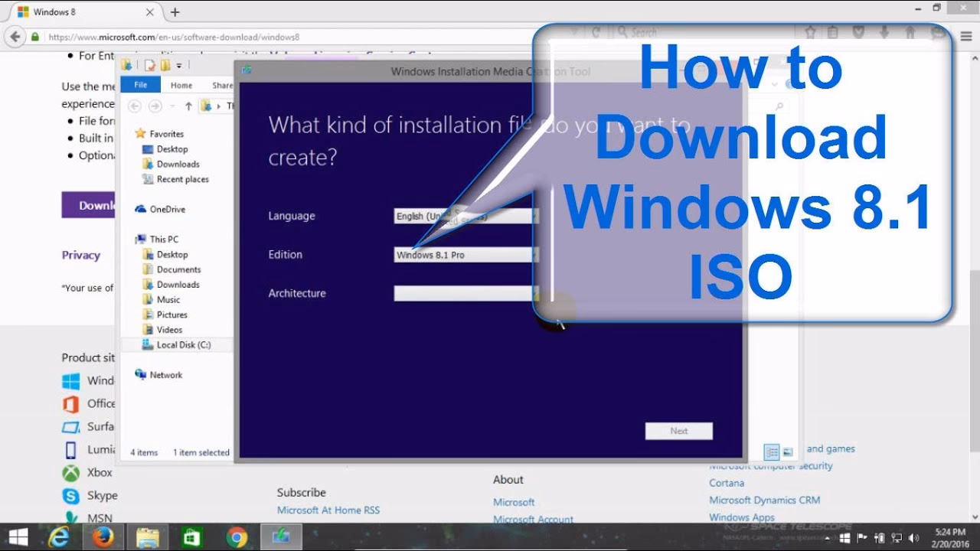Select the Downloads folder in Favorites

(x=175, y=164)
